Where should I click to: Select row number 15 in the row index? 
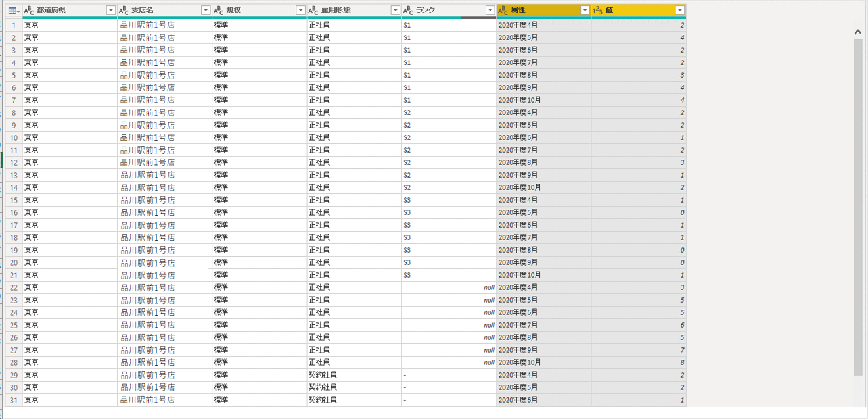(14, 200)
